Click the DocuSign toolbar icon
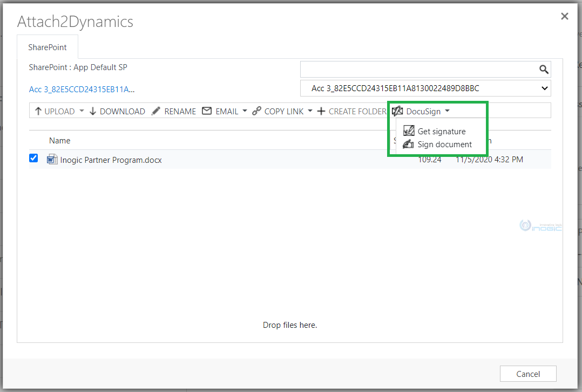This screenshot has height=392, width=582. [397, 111]
